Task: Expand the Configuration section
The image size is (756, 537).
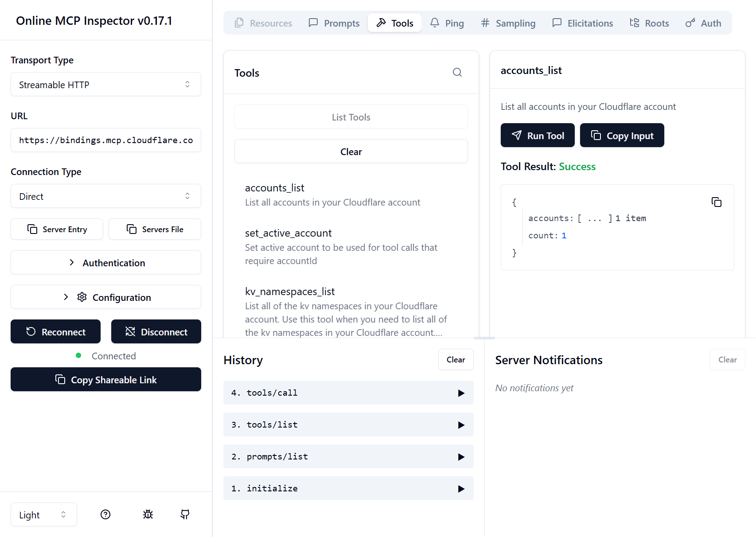Action: point(106,297)
